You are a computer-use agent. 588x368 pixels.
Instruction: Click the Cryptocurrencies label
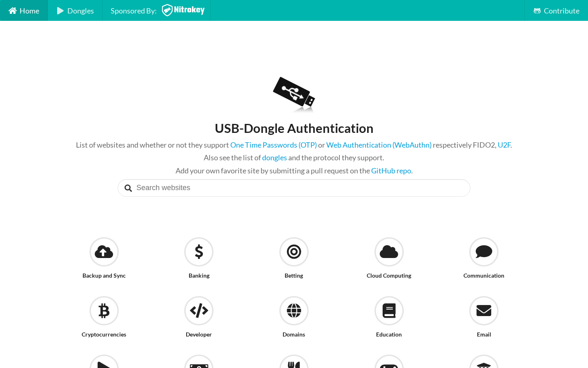[x=104, y=334]
